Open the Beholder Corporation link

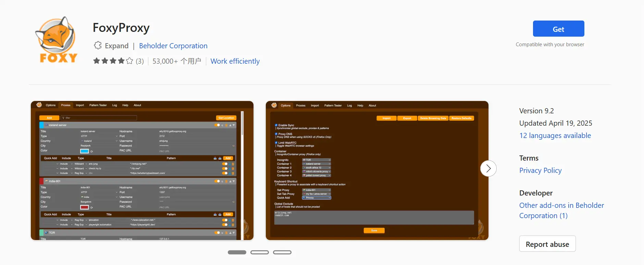(x=173, y=46)
